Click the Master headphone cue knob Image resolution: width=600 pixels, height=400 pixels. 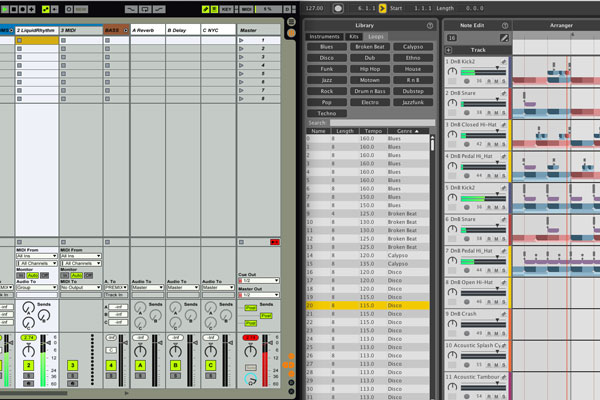(x=251, y=379)
